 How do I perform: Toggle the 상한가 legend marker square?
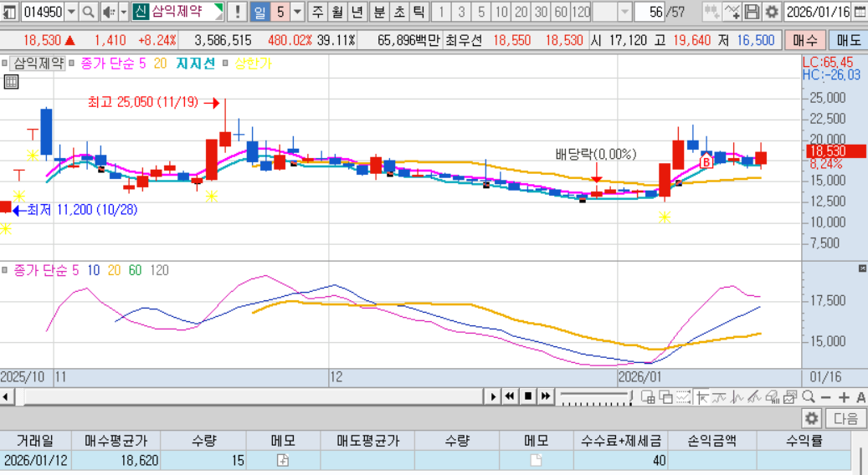[225, 63]
